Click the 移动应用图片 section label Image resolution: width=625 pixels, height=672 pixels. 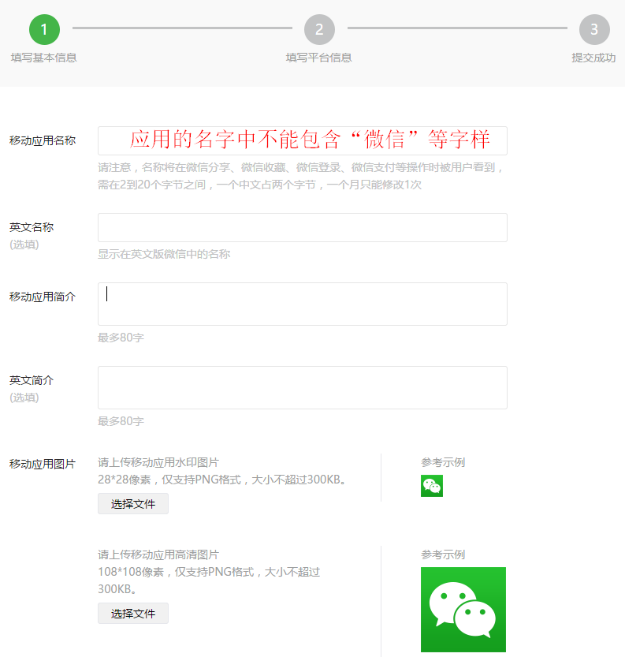pos(43,464)
